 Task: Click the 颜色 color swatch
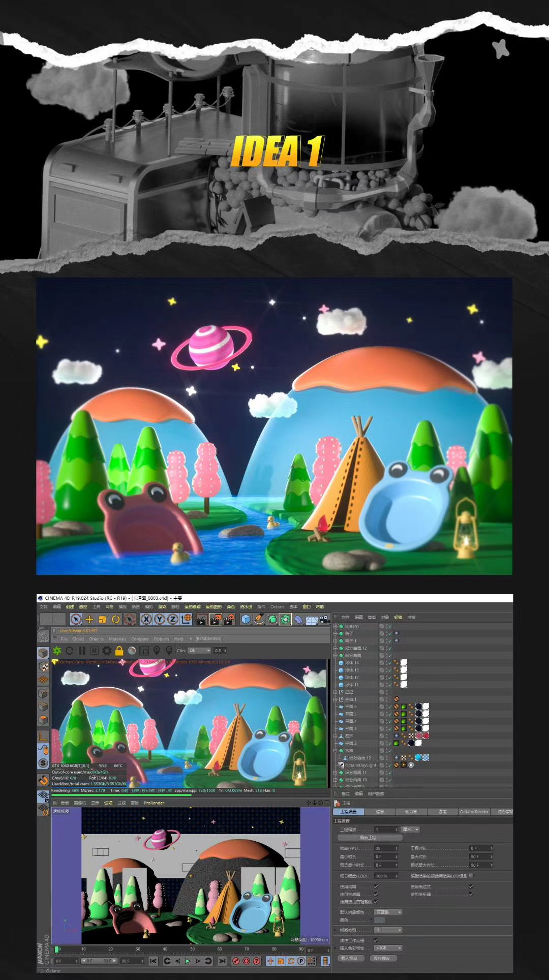point(380,920)
